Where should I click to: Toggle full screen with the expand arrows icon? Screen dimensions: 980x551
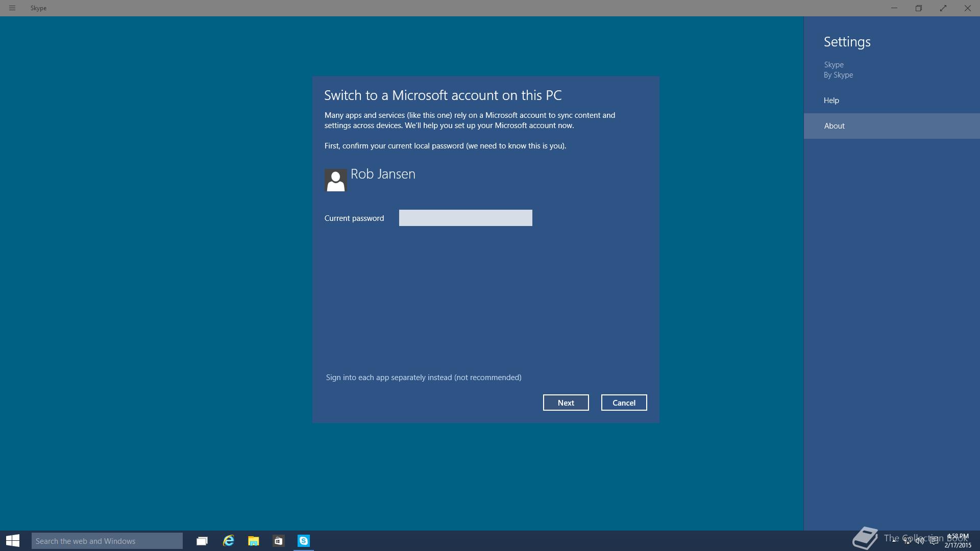[943, 8]
